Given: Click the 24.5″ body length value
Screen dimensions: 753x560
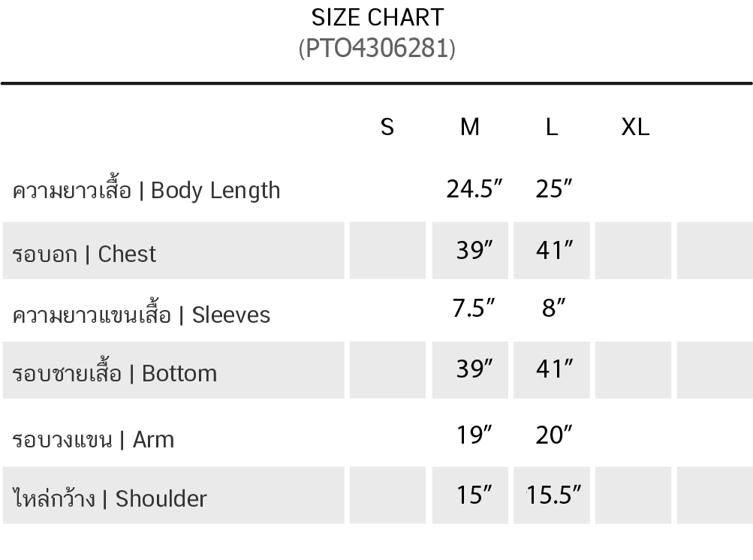Looking at the screenshot, I should click(474, 189).
